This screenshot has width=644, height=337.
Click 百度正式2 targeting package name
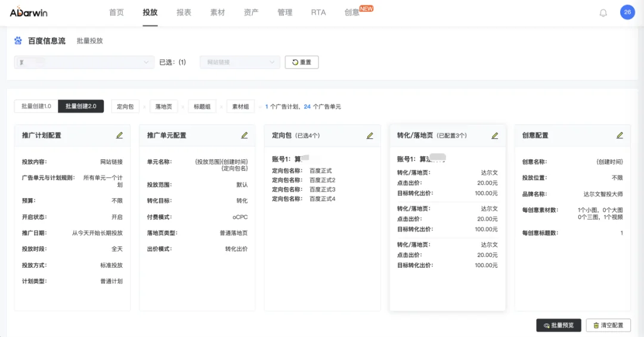(323, 180)
